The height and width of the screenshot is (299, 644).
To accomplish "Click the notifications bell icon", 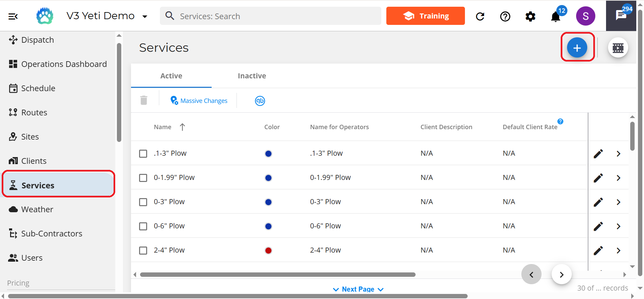I will 556,16.
